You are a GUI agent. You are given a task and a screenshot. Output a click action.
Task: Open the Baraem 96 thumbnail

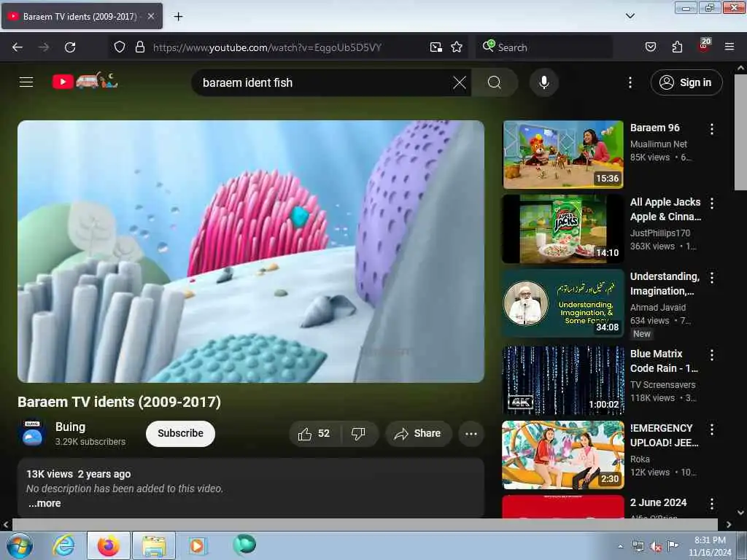(563, 155)
